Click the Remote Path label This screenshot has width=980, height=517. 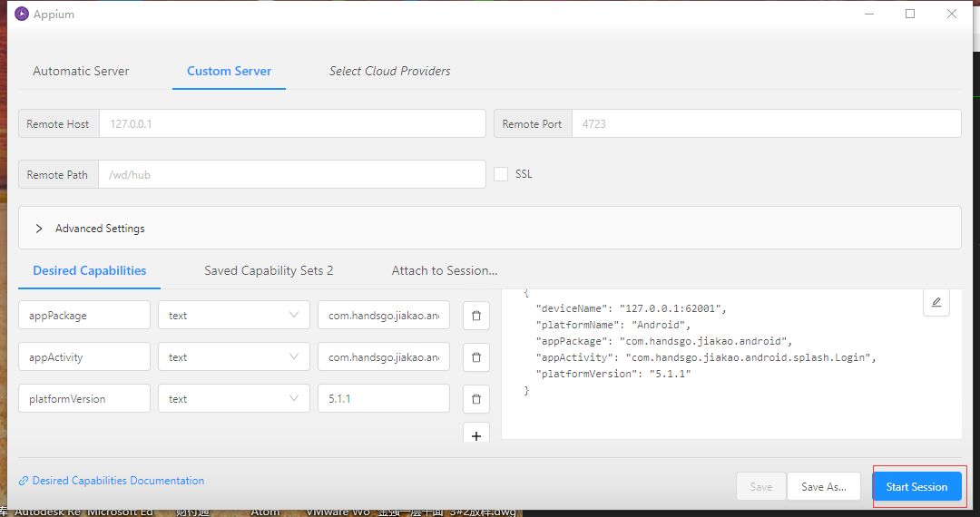coord(57,175)
